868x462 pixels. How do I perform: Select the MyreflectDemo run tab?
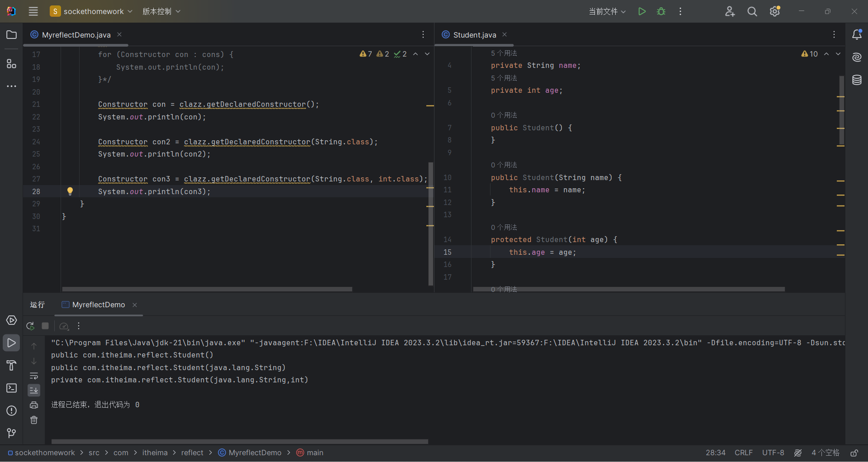click(99, 305)
